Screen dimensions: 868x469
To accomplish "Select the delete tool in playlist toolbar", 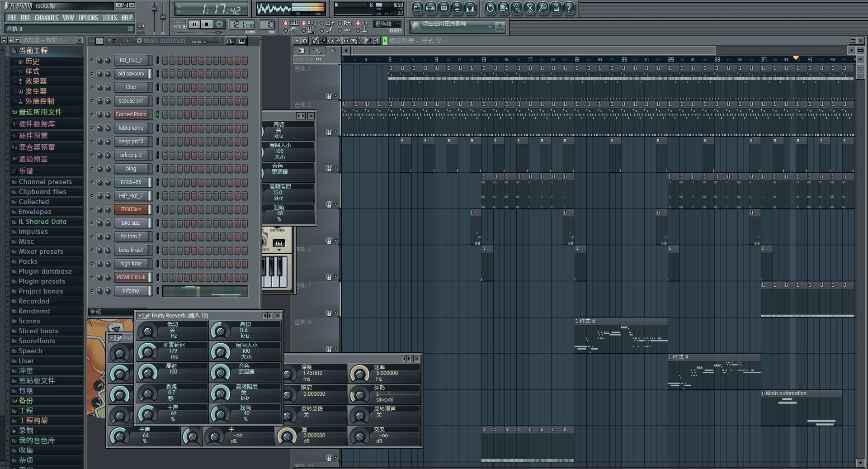I will point(330,41).
